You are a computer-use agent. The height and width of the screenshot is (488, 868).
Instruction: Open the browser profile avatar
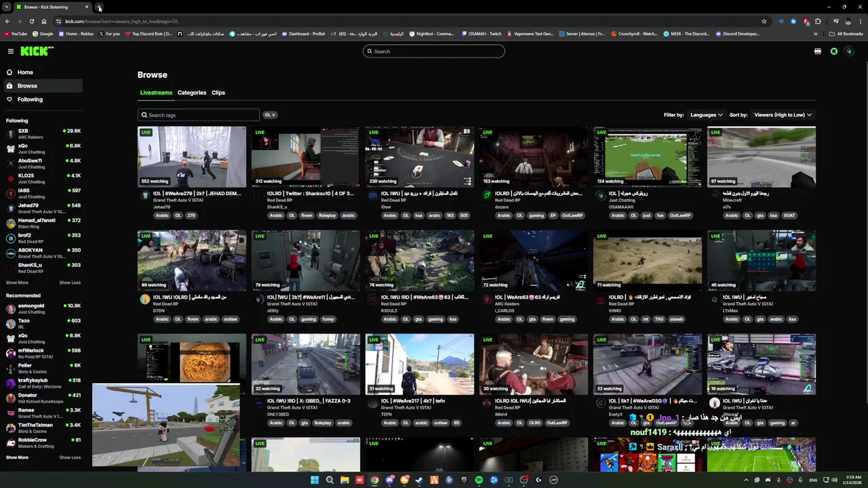pyautogui.click(x=848, y=21)
